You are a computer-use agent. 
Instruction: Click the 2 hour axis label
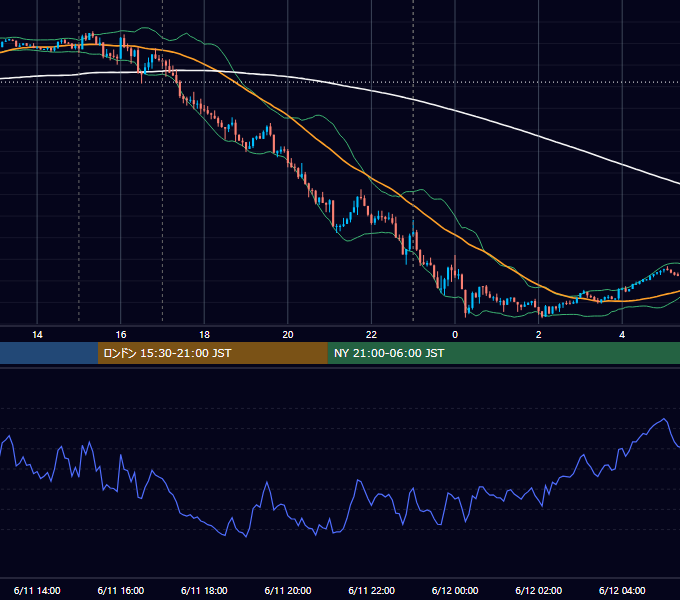[539, 335]
